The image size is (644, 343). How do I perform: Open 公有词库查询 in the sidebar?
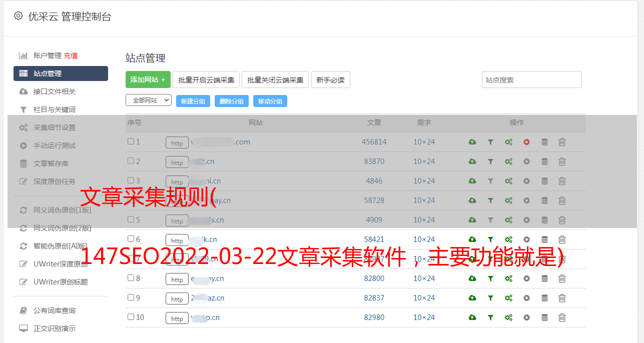coord(55,310)
